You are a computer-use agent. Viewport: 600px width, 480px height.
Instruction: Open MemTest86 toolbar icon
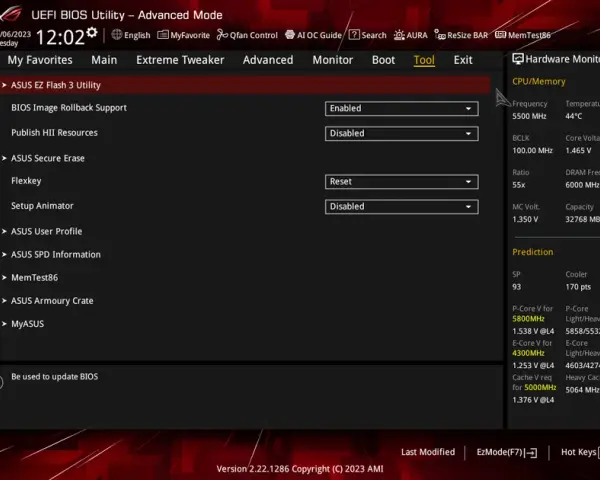pos(500,35)
